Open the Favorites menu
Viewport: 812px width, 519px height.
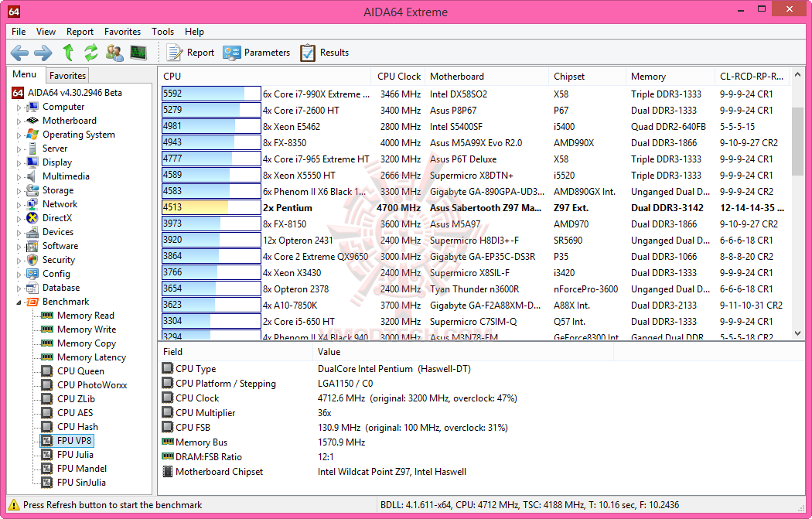pyautogui.click(x=122, y=32)
